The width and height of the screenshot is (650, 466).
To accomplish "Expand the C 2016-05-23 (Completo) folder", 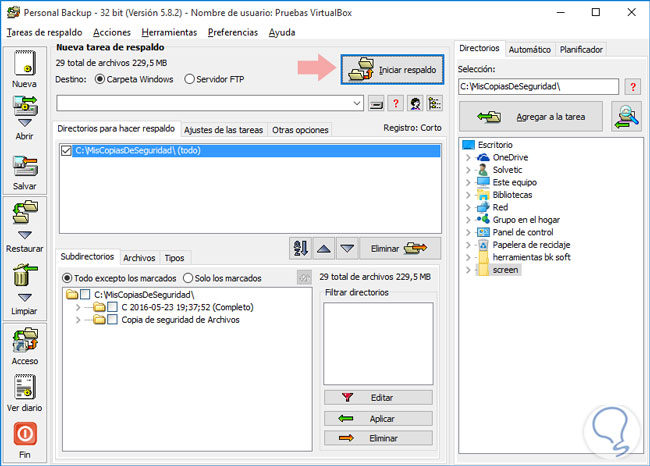I will tap(78, 307).
